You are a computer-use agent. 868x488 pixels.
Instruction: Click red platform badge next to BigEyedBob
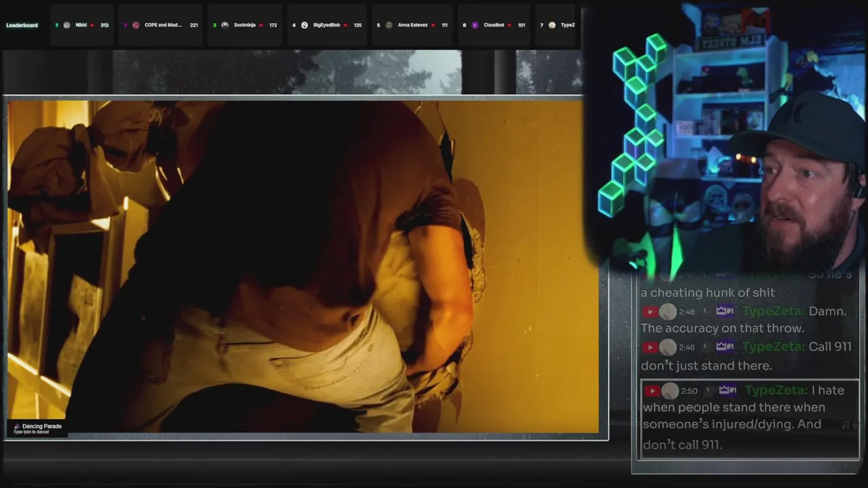(x=345, y=25)
